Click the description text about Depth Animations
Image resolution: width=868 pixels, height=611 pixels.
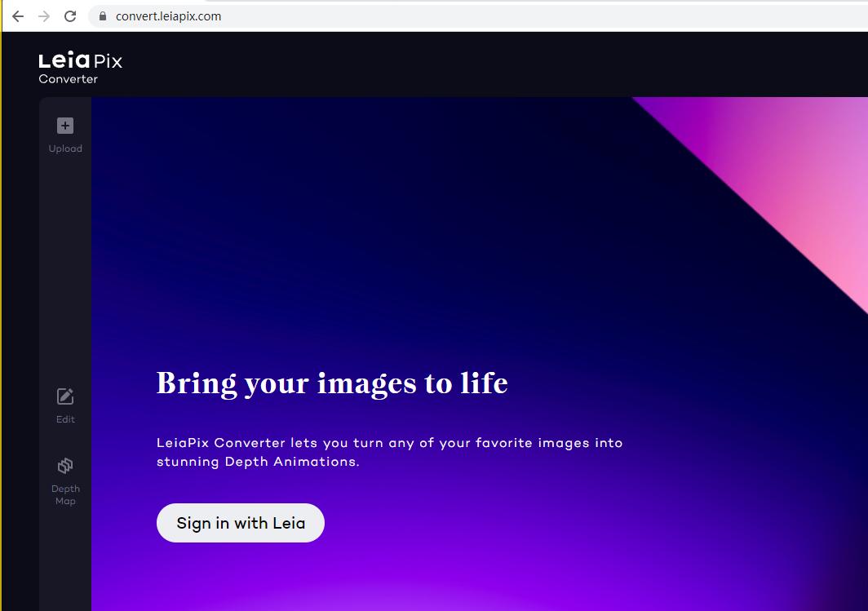tap(390, 452)
